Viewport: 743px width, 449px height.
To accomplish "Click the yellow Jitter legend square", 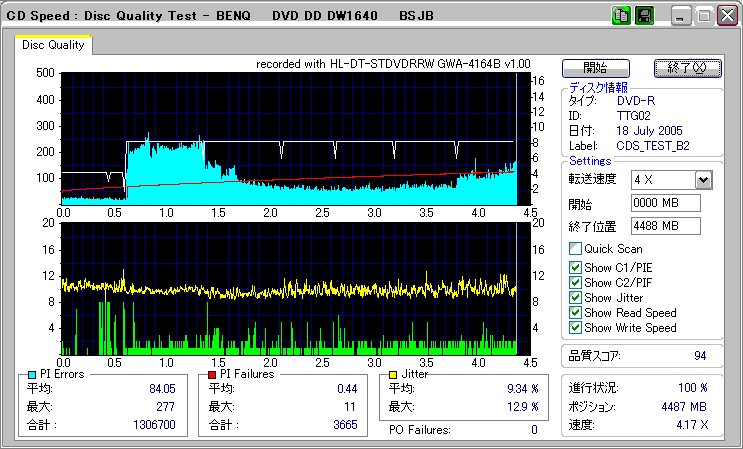I will tap(395, 374).
